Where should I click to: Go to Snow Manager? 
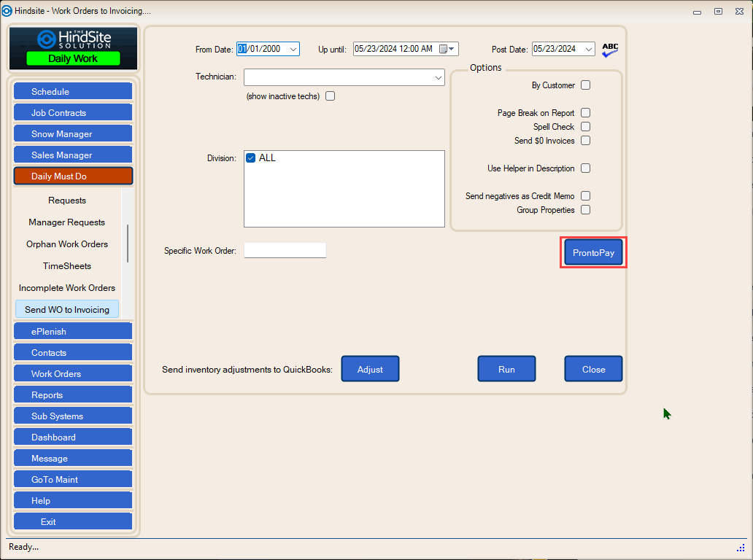73,133
